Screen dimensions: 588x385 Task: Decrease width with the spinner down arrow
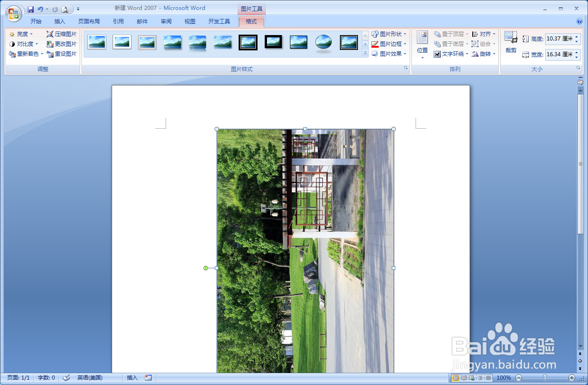576,57
